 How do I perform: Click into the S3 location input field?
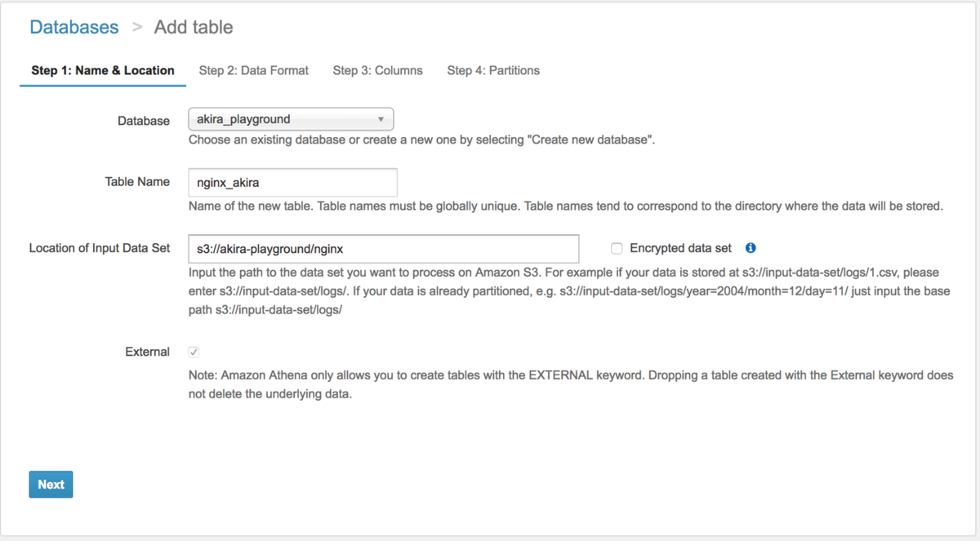coord(383,248)
